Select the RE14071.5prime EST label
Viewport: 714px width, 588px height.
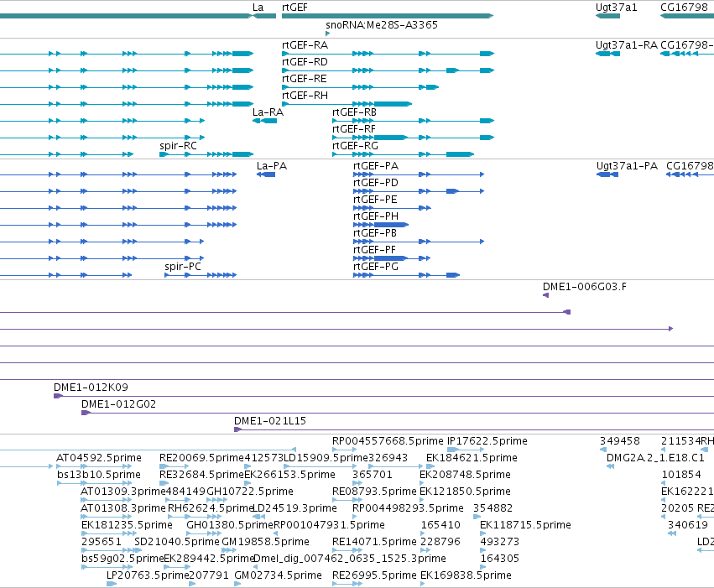tap(374, 542)
